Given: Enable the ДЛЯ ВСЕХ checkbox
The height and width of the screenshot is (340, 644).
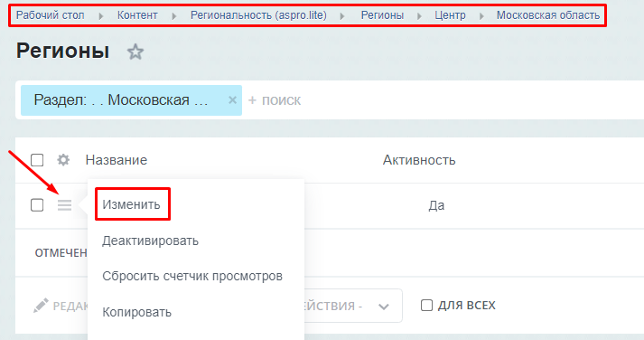Looking at the screenshot, I should (426, 306).
